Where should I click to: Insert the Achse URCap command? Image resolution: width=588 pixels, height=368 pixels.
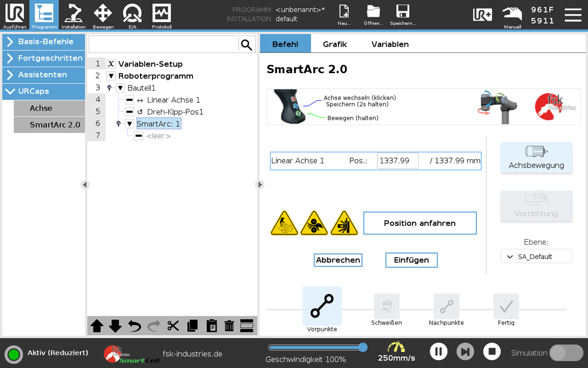[49, 108]
